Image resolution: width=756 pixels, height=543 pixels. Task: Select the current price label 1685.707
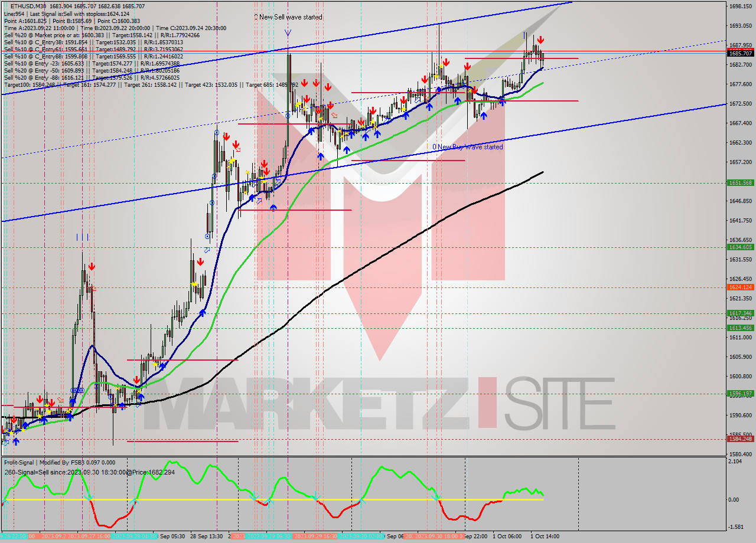click(741, 53)
